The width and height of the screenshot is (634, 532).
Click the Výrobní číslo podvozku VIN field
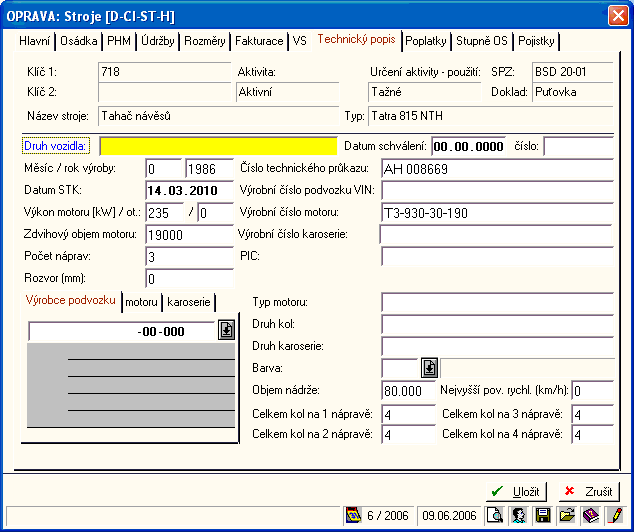click(497, 190)
